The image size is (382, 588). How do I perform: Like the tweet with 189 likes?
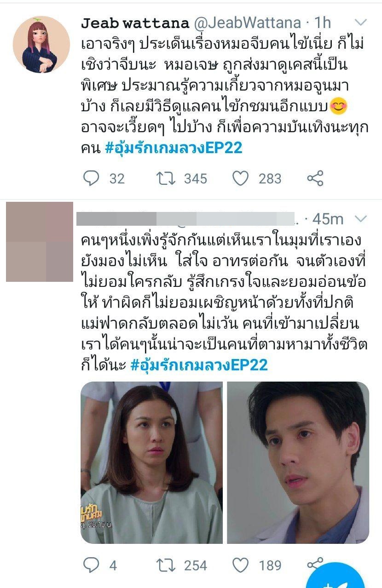[240, 565]
